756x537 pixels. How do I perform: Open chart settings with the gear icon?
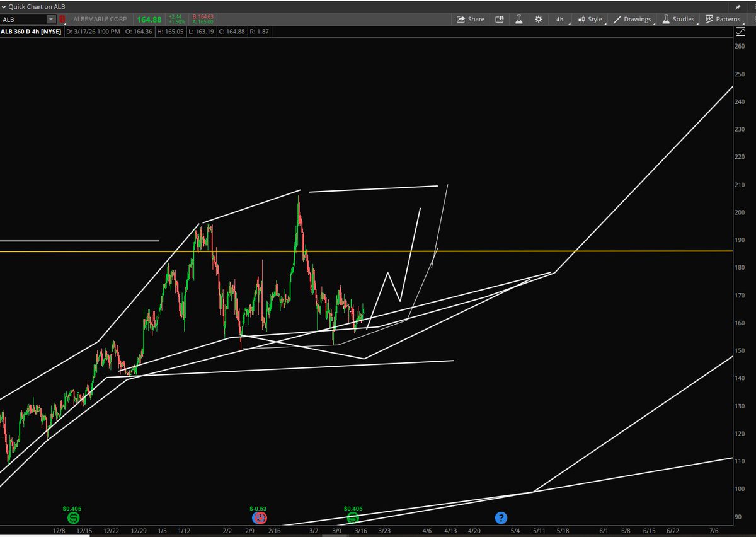pyautogui.click(x=539, y=20)
